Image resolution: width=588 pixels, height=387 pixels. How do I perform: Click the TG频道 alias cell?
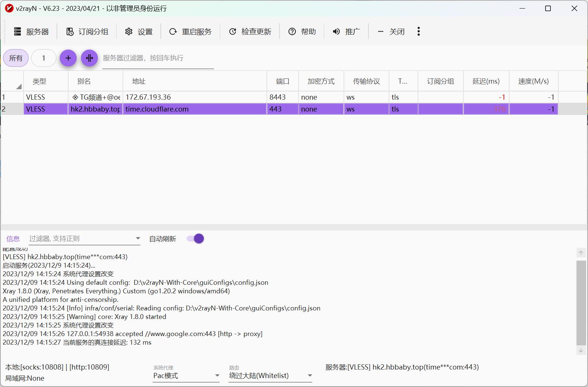[x=96, y=97]
